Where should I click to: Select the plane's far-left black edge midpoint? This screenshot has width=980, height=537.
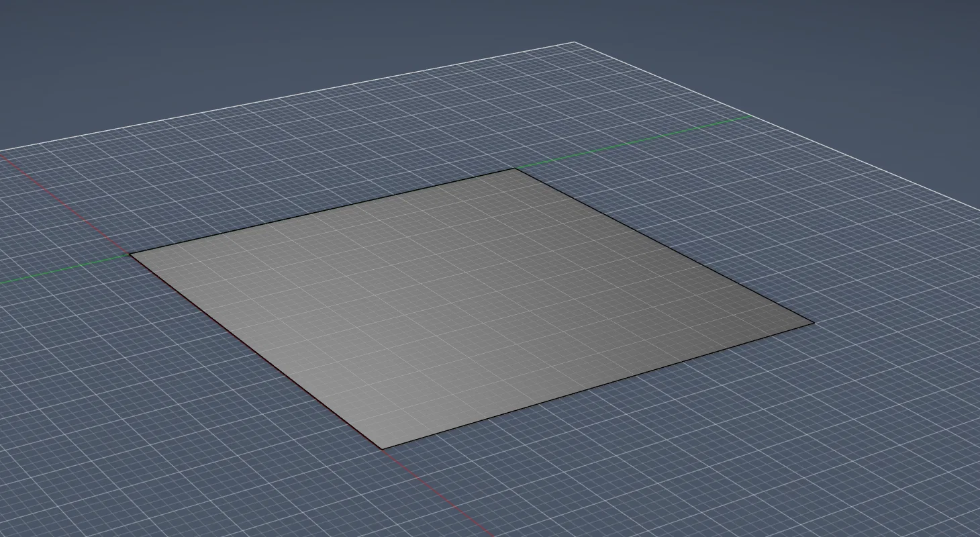pyautogui.click(x=322, y=211)
